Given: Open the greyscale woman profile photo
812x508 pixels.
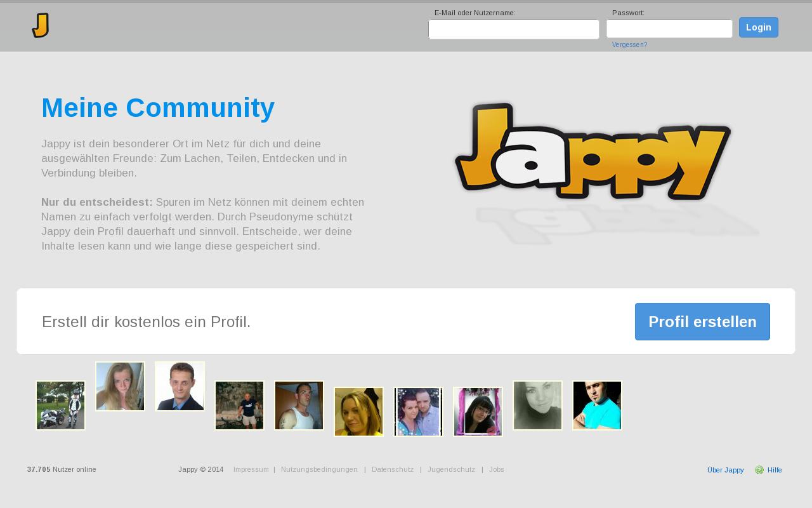Looking at the screenshot, I should coord(537,406).
